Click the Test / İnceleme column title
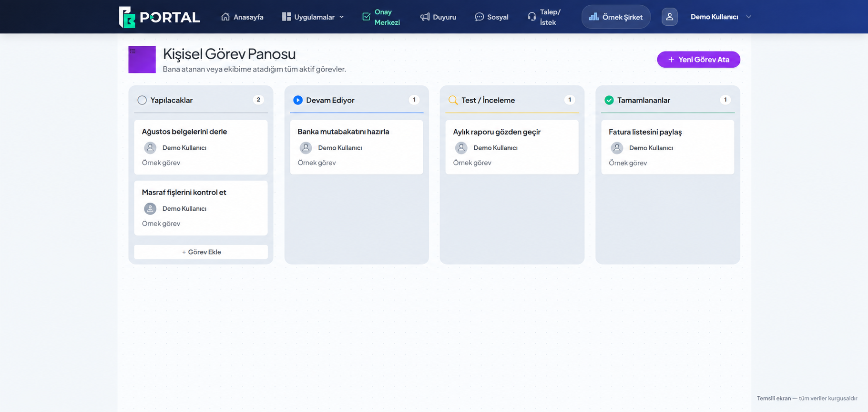This screenshot has width=868, height=412. pos(488,100)
